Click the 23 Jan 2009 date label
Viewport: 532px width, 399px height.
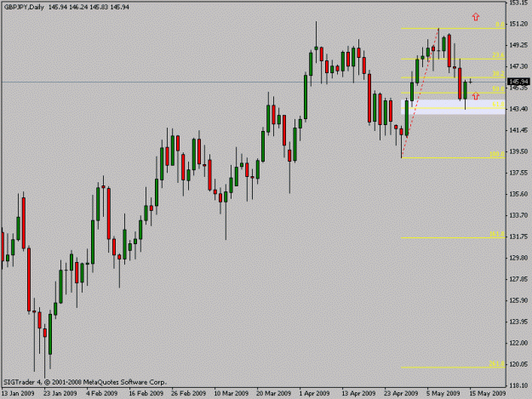pos(60,393)
